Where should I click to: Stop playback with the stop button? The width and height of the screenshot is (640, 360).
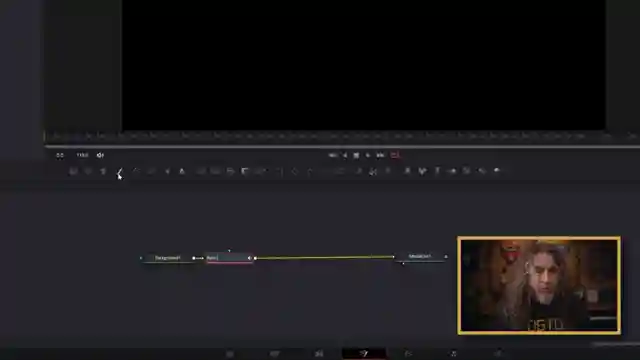coord(356,155)
